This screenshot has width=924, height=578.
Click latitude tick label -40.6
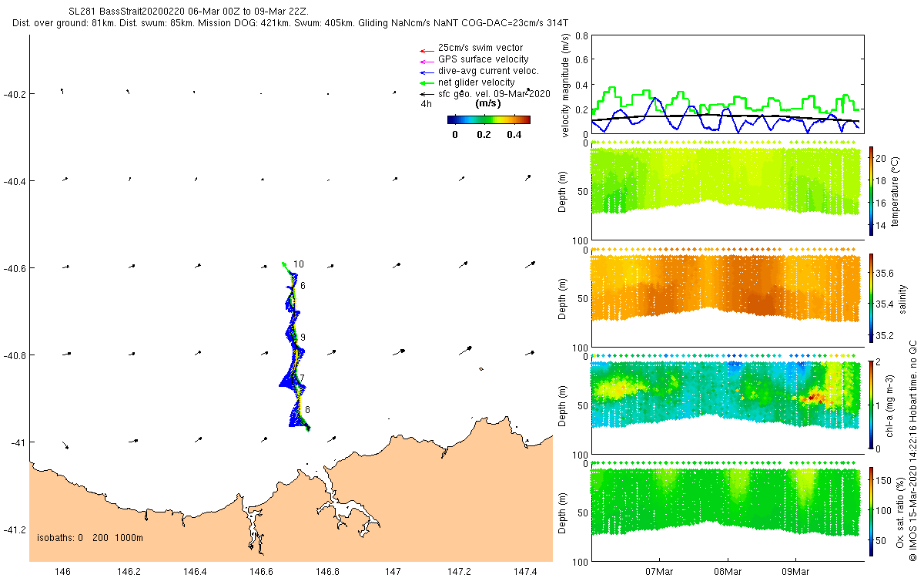pos(15,268)
